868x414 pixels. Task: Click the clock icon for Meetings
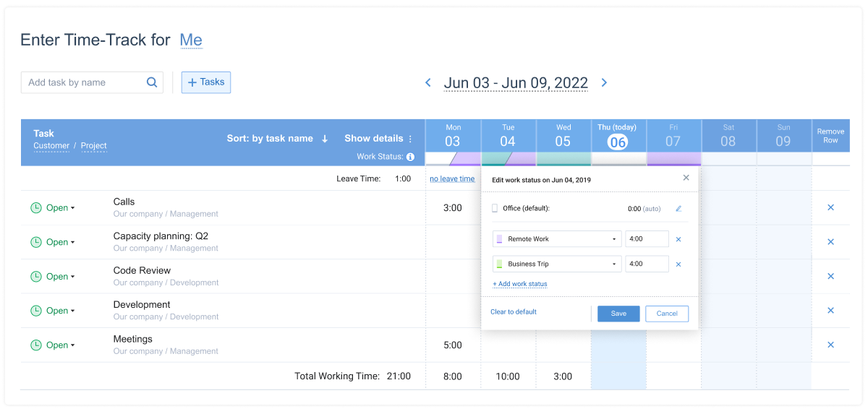point(36,345)
